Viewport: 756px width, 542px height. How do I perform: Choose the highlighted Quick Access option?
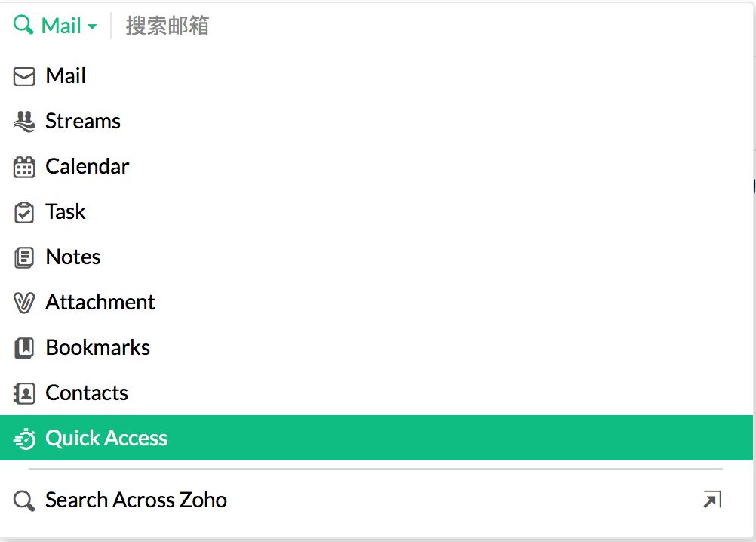106,439
